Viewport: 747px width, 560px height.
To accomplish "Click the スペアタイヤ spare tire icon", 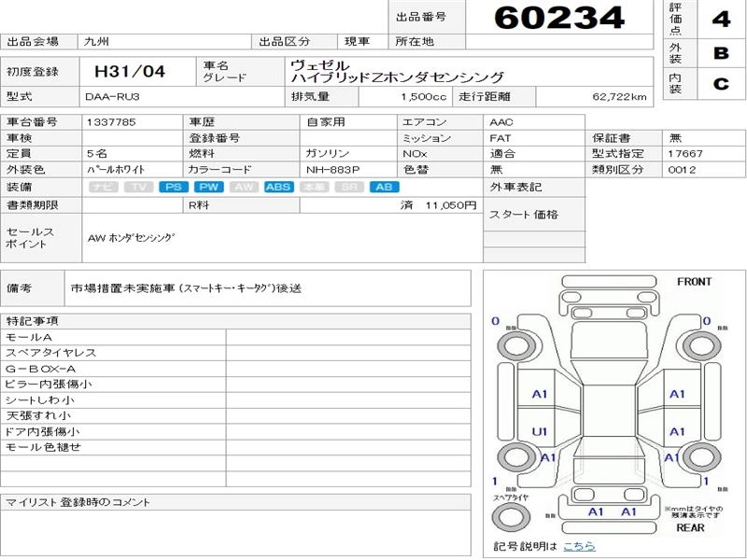I will point(511,517).
